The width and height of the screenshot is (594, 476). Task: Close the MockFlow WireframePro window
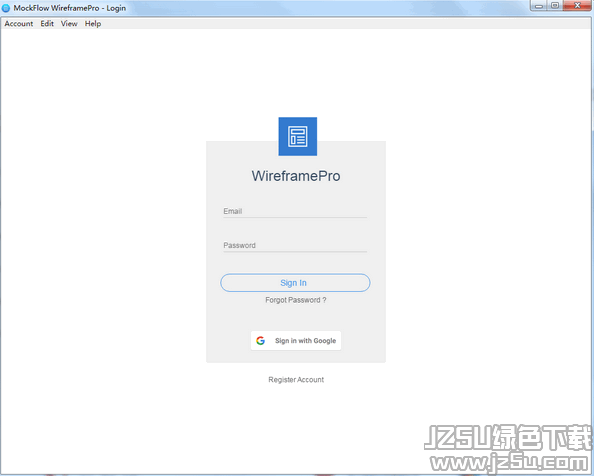577,6
